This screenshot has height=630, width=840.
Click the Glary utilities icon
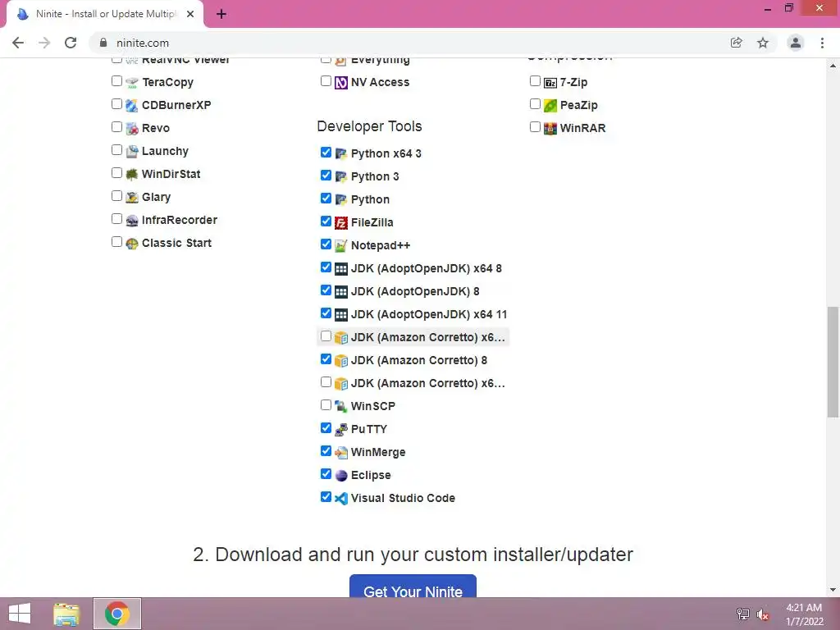pos(132,198)
